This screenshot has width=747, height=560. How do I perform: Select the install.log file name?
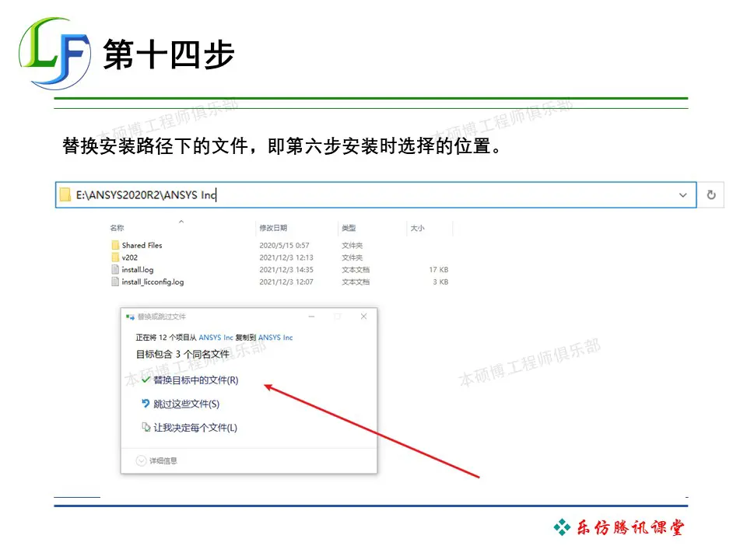[x=138, y=270]
